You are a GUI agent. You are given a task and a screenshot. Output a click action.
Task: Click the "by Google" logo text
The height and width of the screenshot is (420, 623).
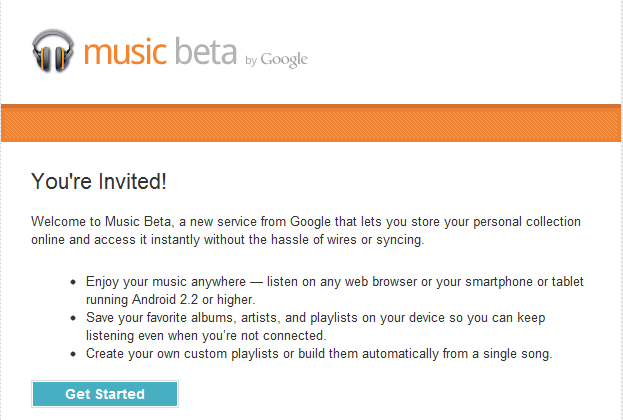coord(276,59)
